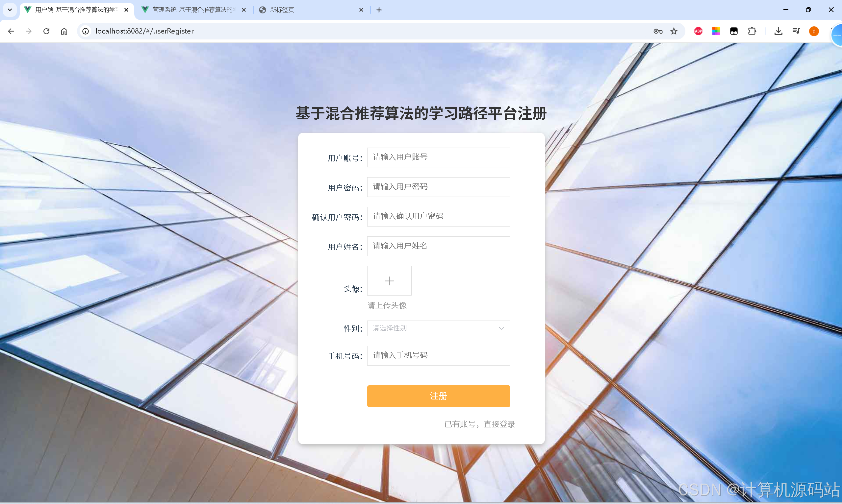Open the browser tab list chevron
This screenshot has height=504, width=842.
point(10,10)
